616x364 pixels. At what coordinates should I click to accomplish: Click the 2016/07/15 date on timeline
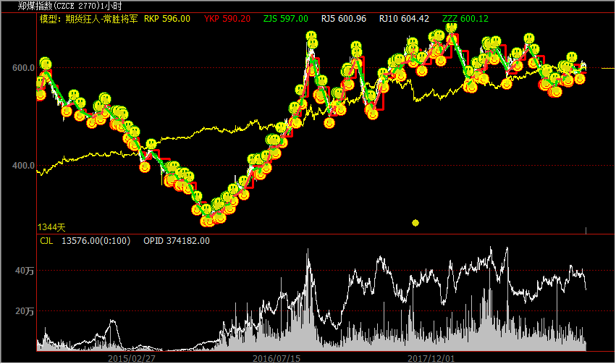pyautogui.click(x=277, y=358)
